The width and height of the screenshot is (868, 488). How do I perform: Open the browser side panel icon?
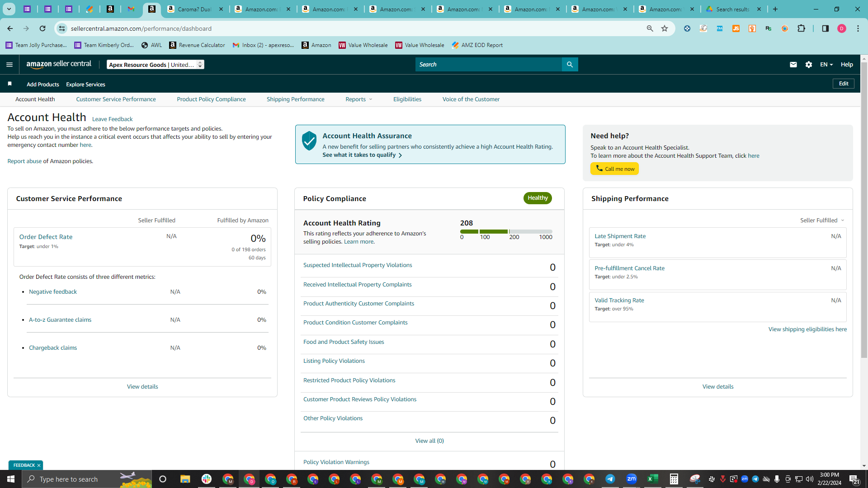coord(825,28)
